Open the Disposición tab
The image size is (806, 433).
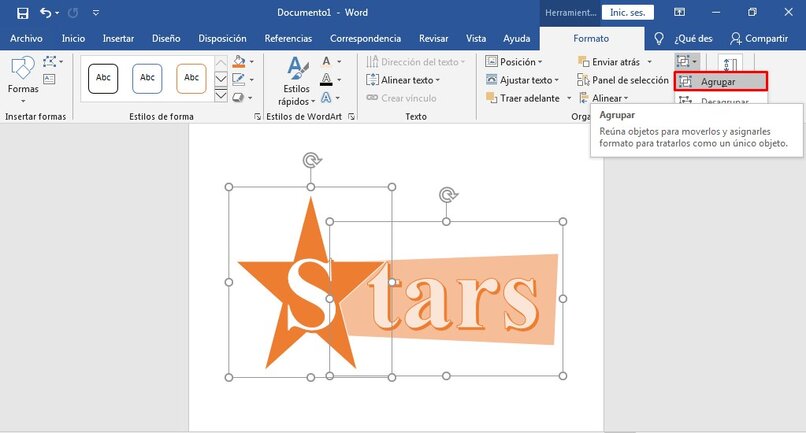[x=223, y=38]
